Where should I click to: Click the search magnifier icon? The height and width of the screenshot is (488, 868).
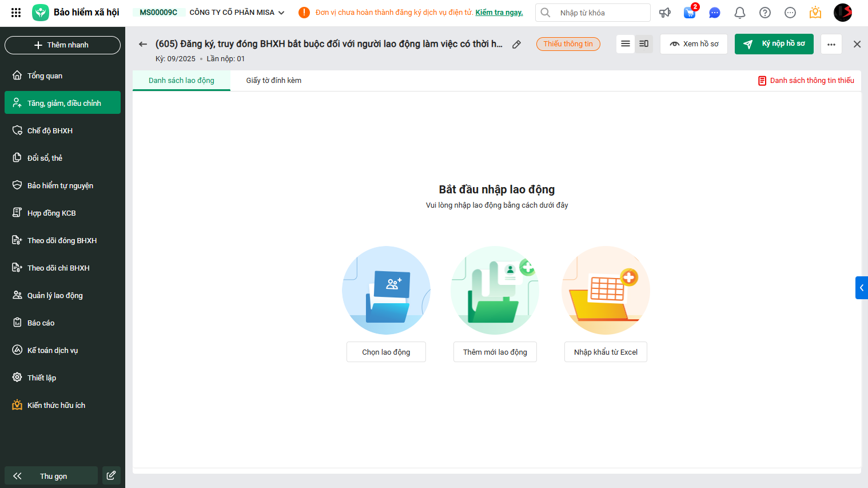[x=546, y=13]
